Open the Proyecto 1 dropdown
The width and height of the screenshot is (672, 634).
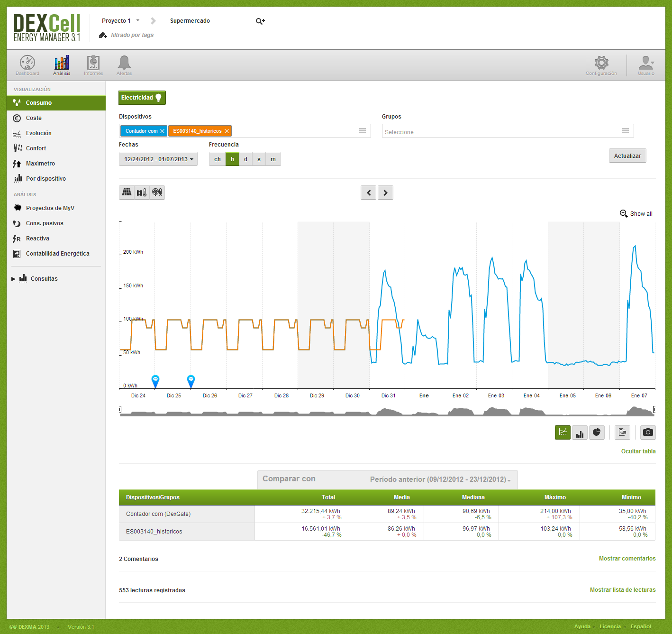(x=120, y=21)
